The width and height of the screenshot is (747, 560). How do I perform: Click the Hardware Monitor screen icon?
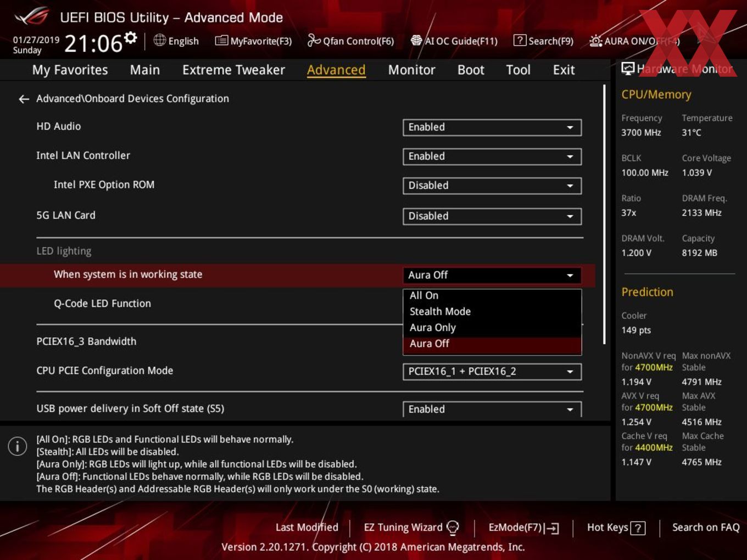point(627,69)
